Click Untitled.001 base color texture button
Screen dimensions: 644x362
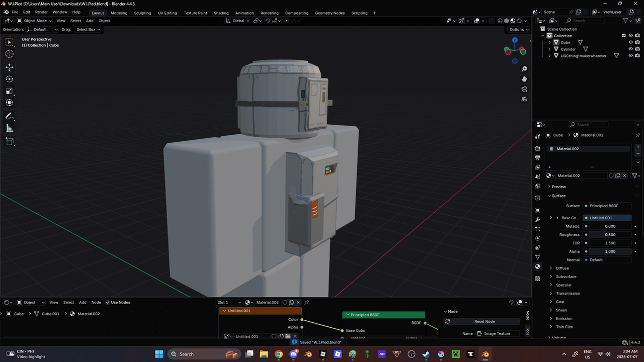(607, 218)
